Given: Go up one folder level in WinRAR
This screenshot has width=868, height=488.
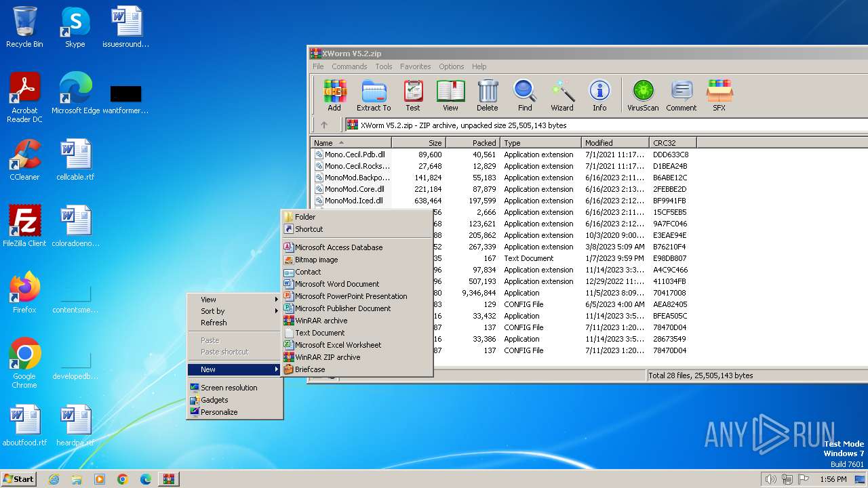Looking at the screenshot, I should [324, 125].
